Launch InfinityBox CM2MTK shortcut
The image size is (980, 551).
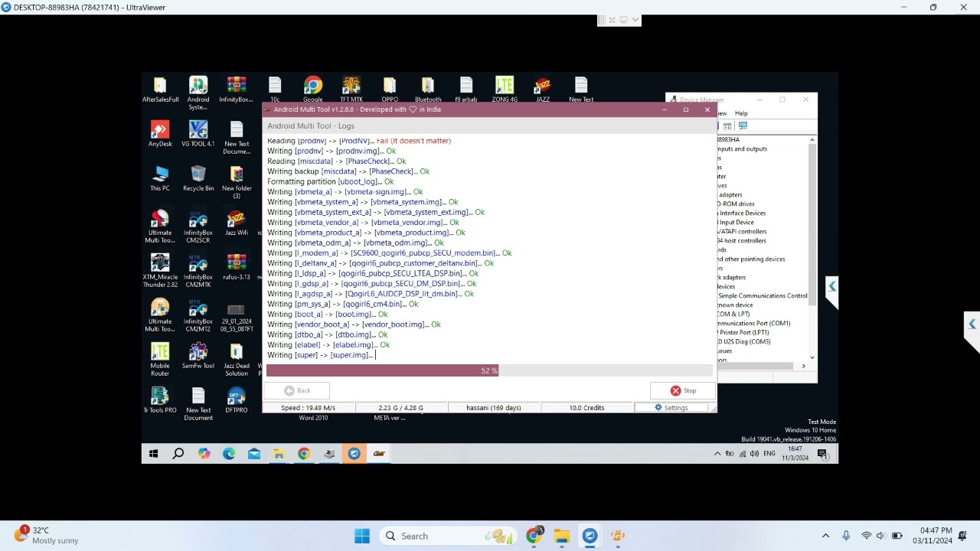(x=198, y=271)
